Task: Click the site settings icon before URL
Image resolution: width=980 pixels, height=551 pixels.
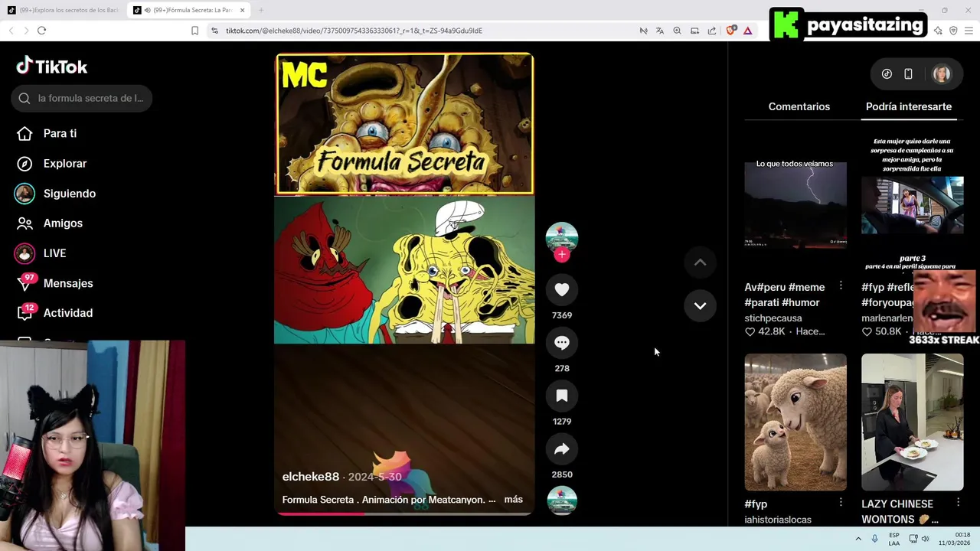Action: coord(214,31)
